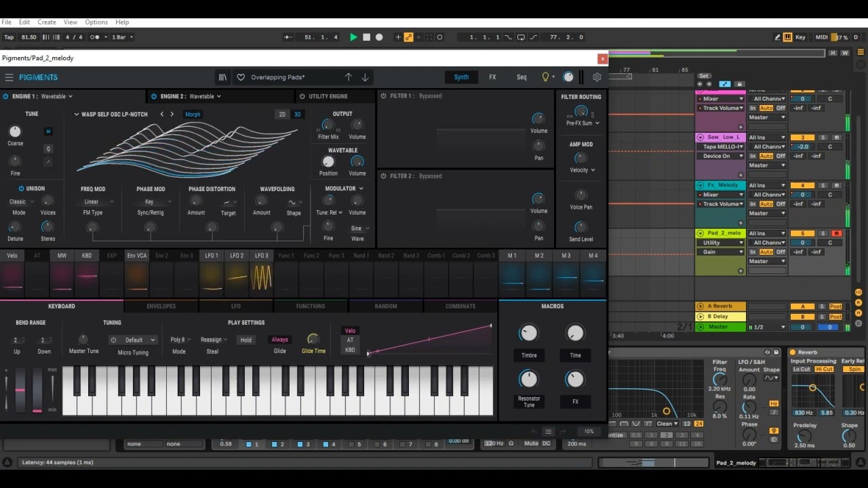Image resolution: width=868 pixels, height=488 pixels.
Task: Click the track view lock icon
Action: click(740, 84)
